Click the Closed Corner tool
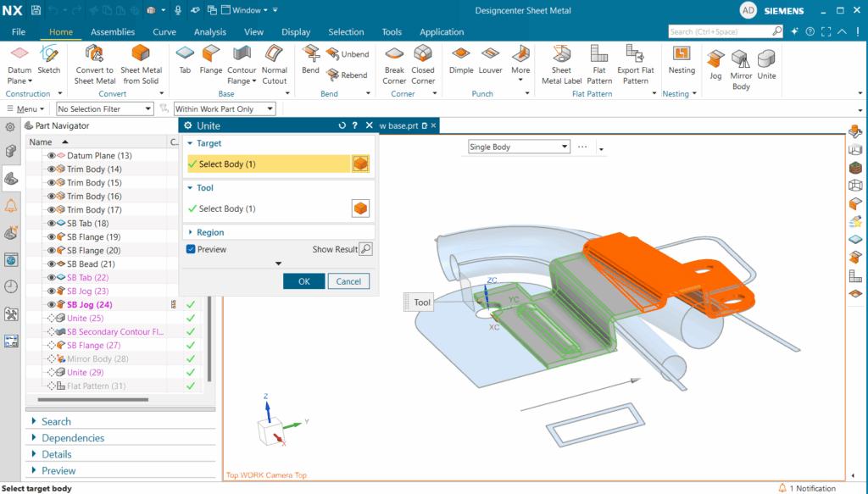The height and width of the screenshot is (494, 868). (x=423, y=64)
